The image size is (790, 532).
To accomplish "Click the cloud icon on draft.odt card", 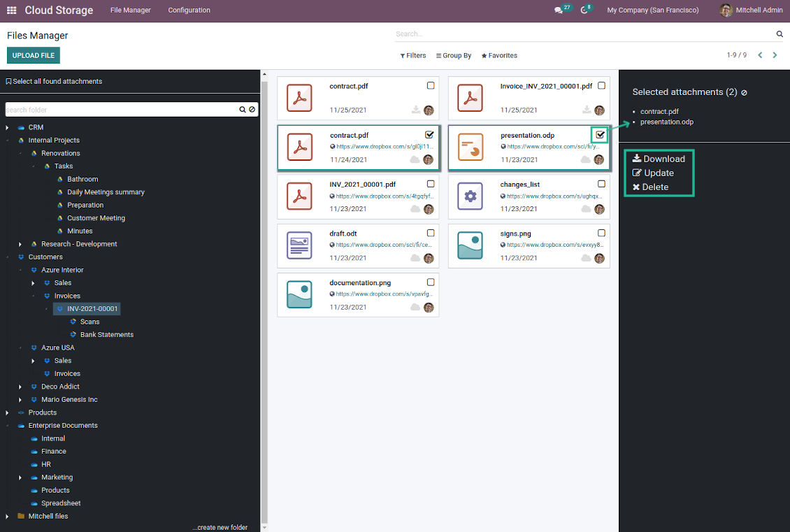I will coord(415,258).
